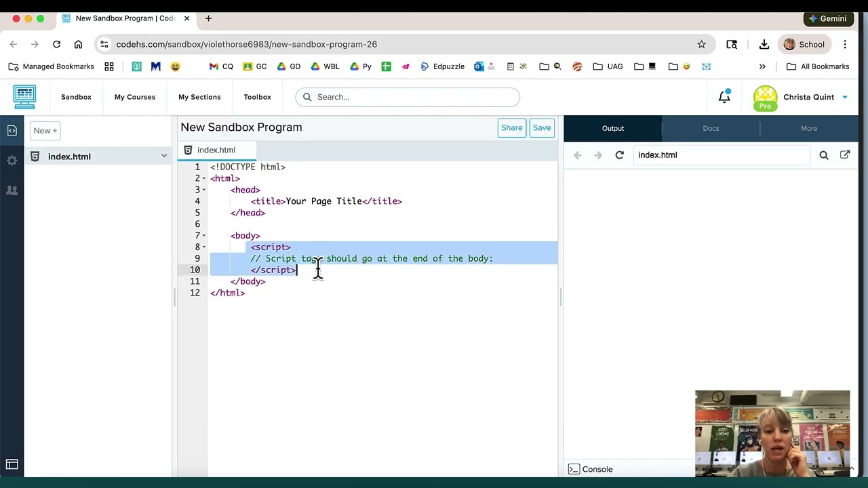Image resolution: width=868 pixels, height=488 pixels.
Task: Reload the output preview
Action: point(619,155)
